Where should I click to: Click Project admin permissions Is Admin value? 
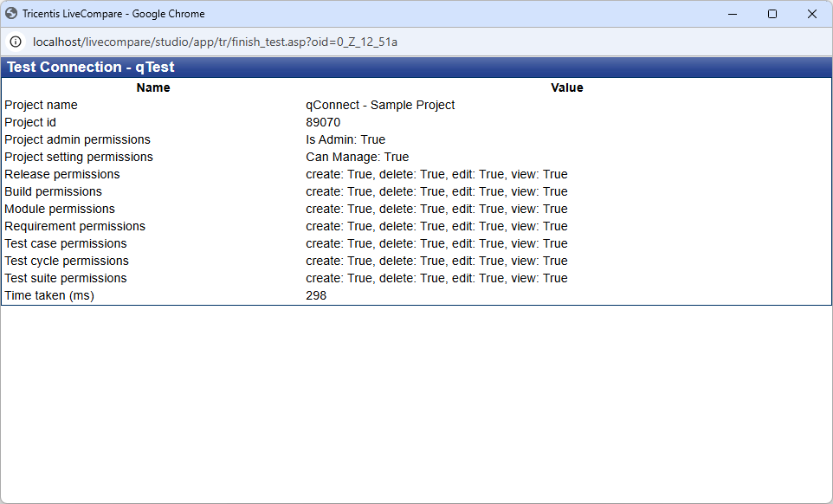[345, 139]
